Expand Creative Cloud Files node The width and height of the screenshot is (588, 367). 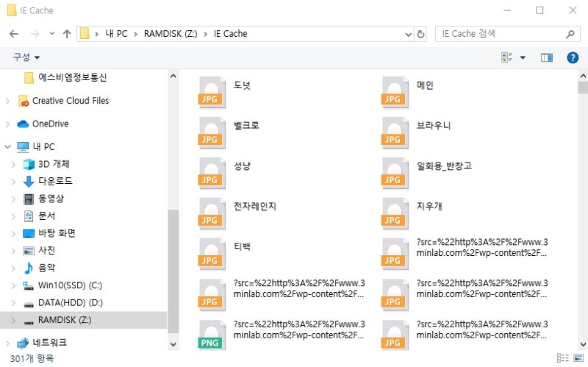(x=8, y=101)
